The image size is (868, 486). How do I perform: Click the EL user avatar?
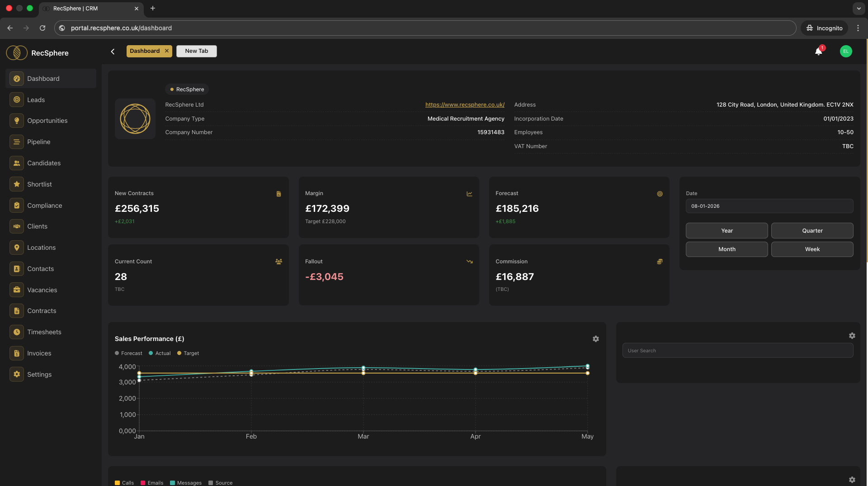click(846, 51)
